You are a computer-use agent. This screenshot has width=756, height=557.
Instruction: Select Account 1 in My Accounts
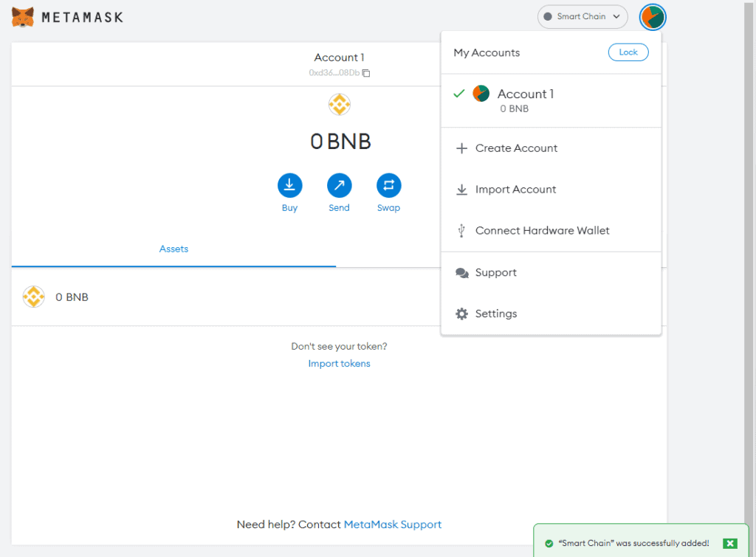click(551, 101)
